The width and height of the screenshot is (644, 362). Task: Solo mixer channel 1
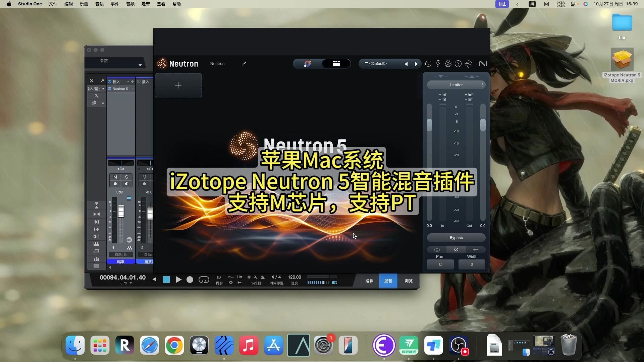(126, 177)
